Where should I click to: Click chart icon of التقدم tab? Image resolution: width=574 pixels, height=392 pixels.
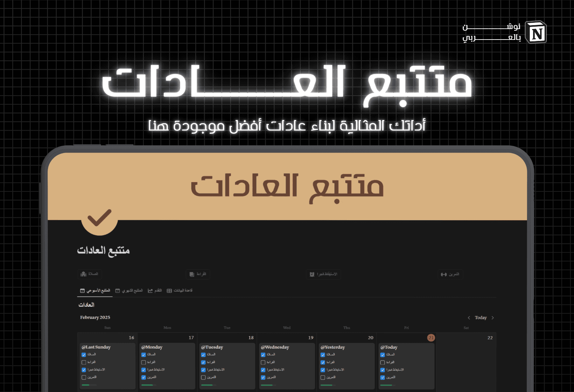coord(150,290)
